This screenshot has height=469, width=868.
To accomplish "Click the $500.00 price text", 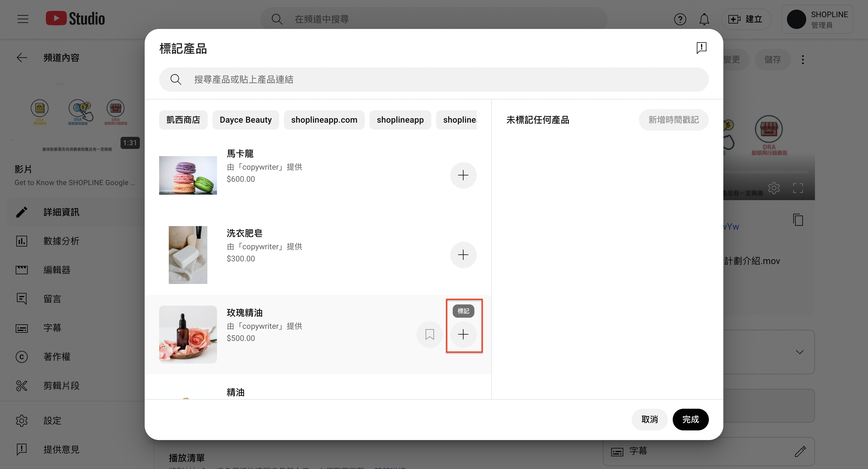I will [x=241, y=338].
